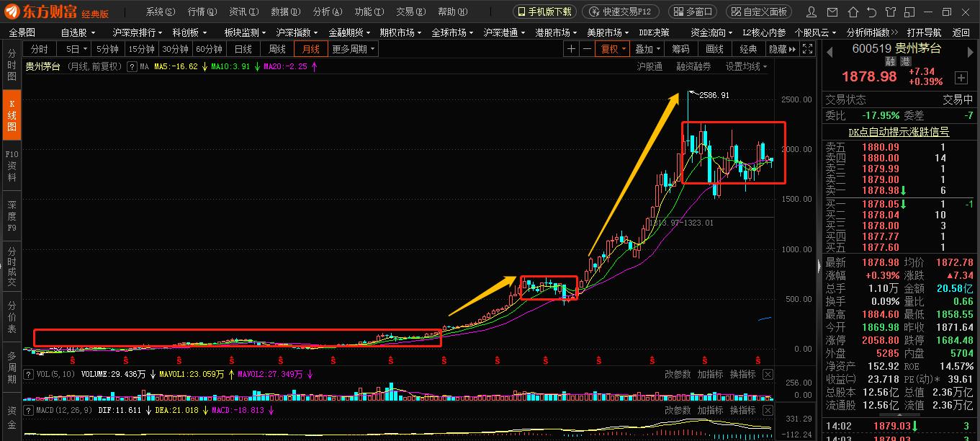Click the 手机版下载 phone download button

point(544,12)
